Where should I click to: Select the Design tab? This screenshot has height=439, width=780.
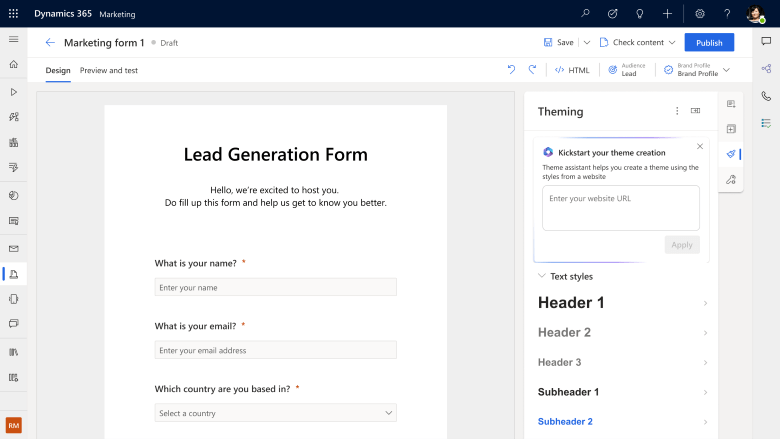58,70
